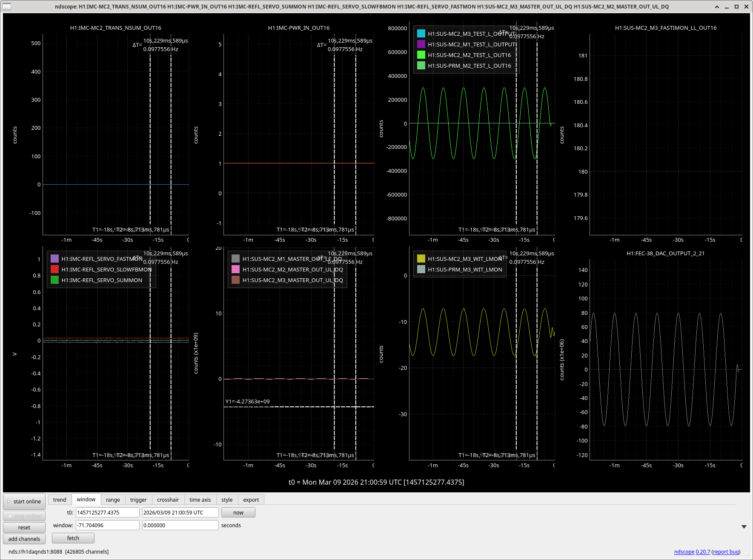Click the T2 cursor line in MC2_TRANS_NSUM plot

pyautogui.click(x=171, y=140)
